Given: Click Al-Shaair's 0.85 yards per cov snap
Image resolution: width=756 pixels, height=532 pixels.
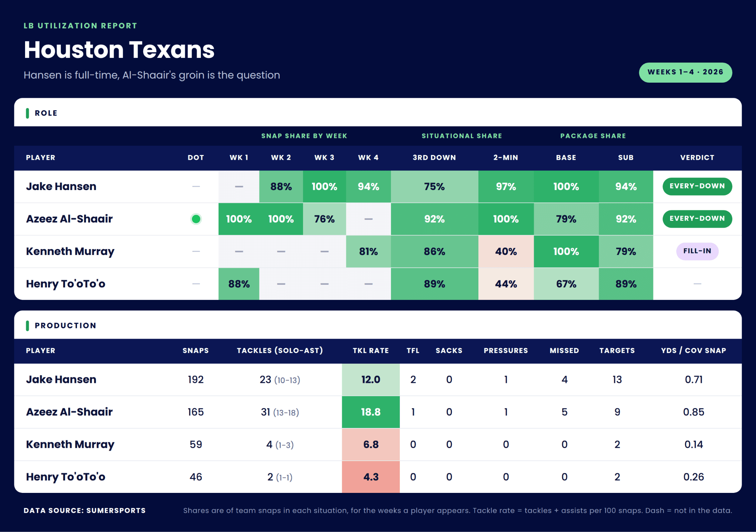Looking at the screenshot, I should coord(694,412).
